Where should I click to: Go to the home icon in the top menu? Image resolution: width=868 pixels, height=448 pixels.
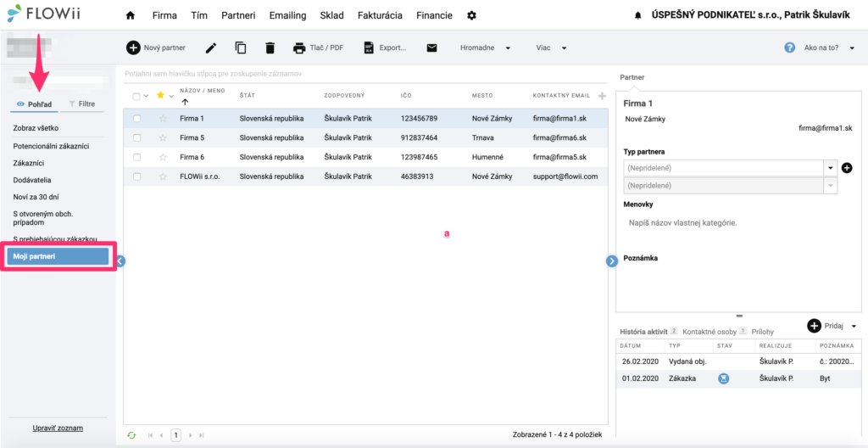click(131, 15)
